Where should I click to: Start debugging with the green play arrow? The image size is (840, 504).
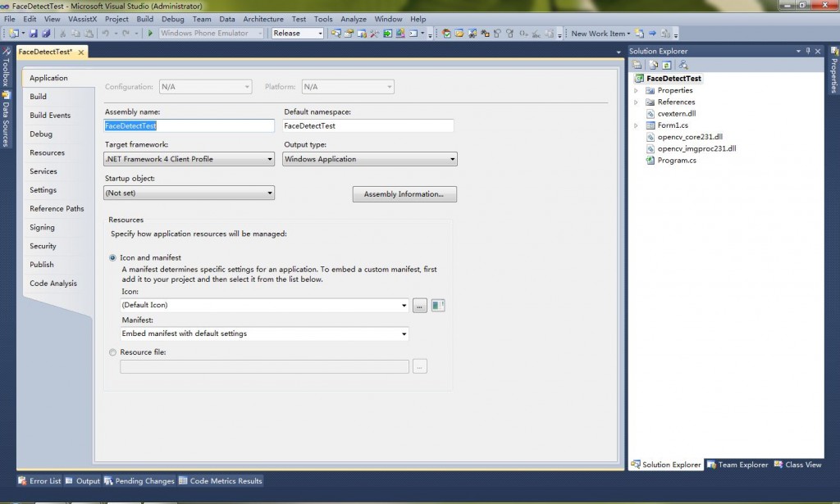[x=150, y=33]
